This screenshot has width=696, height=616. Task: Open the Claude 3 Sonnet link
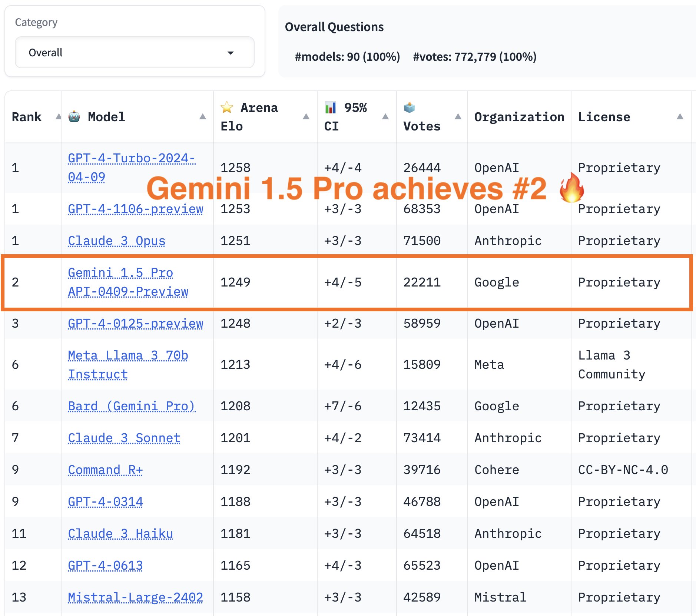pyautogui.click(x=124, y=438)
